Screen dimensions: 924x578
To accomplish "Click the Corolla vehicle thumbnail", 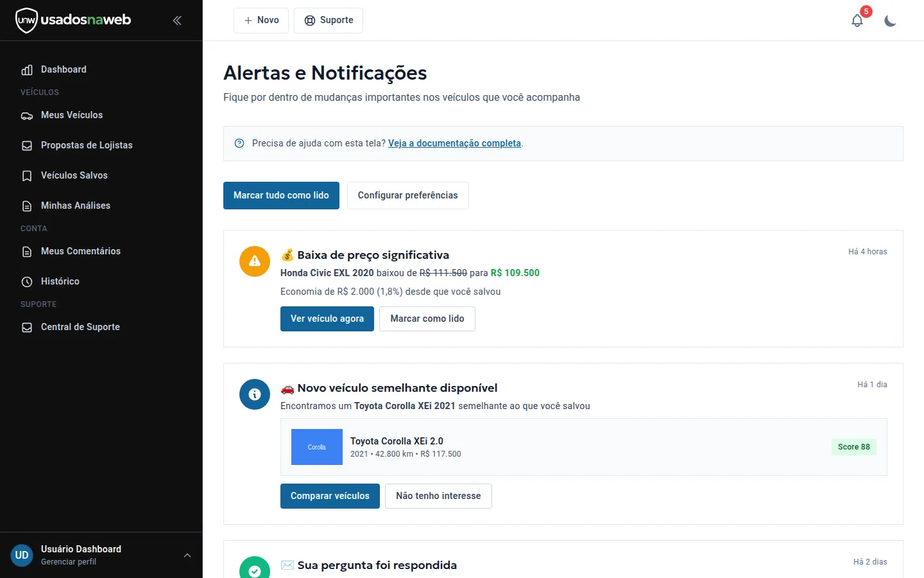I will pyautogui.click(x=317, y=447).
